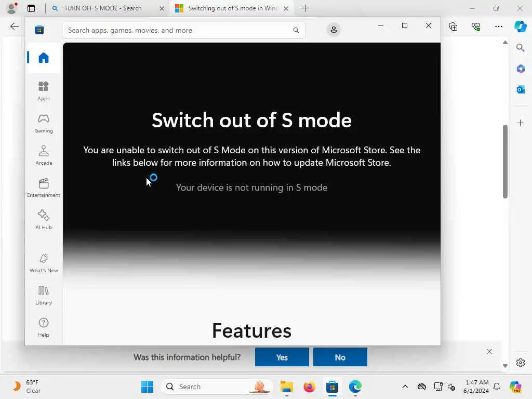Open the AI Hub section

pyautogui.click(x=44, y=220)
